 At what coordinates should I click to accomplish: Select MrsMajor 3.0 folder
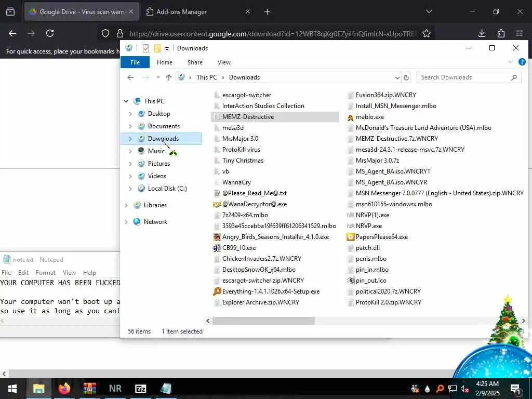click(x=240, y=139)
